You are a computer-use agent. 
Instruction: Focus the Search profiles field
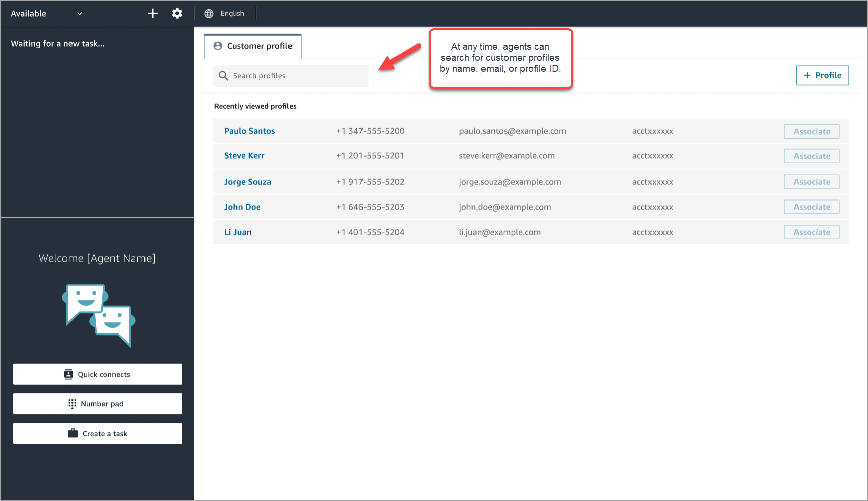(297, 76)
